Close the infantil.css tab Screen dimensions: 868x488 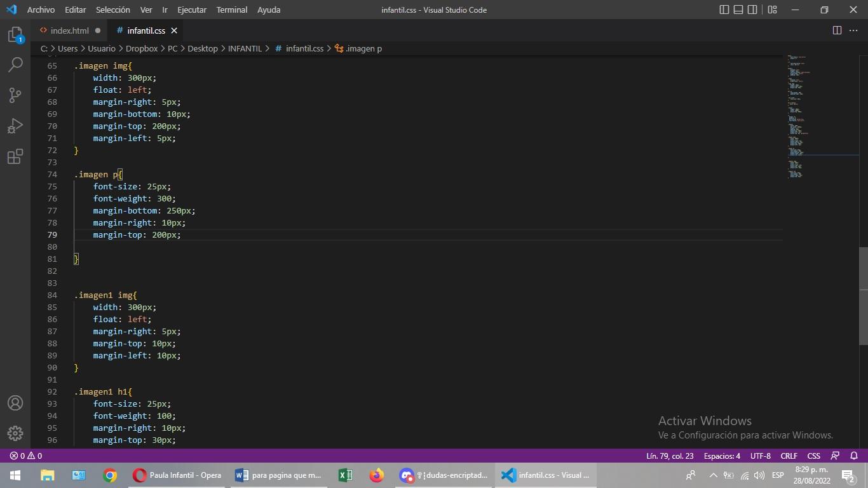click(x=174, y=30)
